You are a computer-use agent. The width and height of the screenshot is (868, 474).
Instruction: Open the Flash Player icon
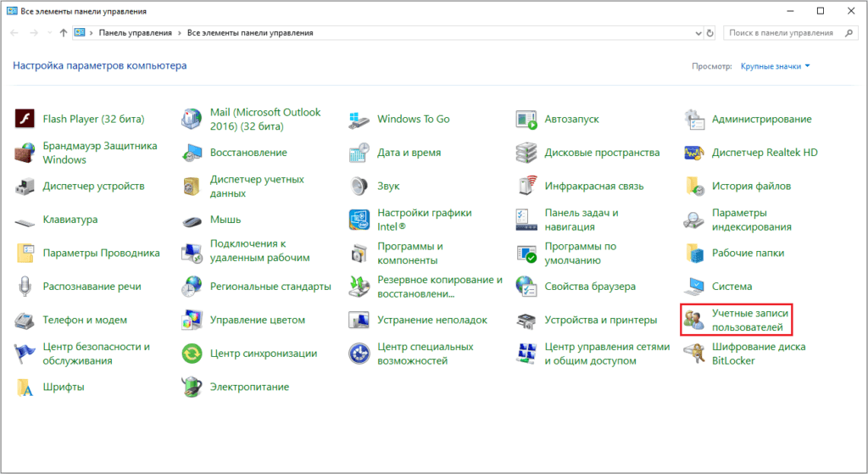point(25,119)
